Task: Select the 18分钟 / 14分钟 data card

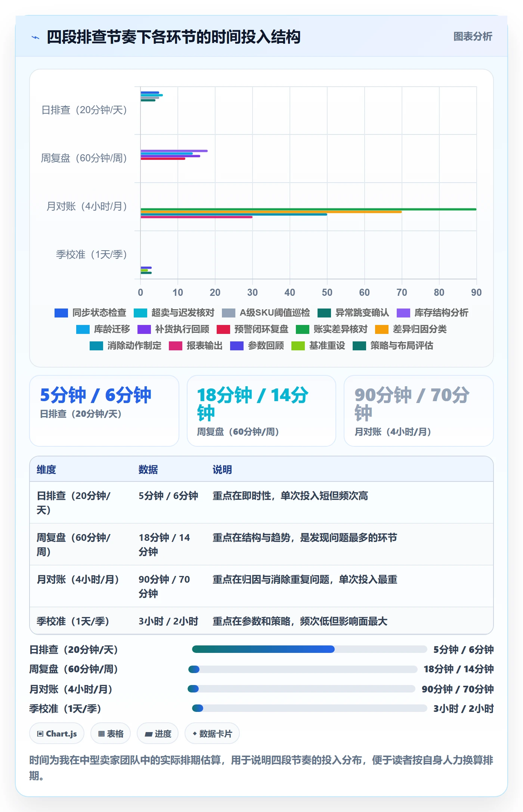Action: coord(261,411)
